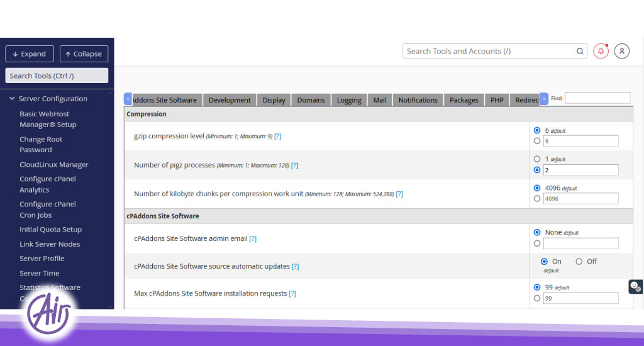This screenshot has height=346, width=644.
Task: Click the left tab scroll arrow
Action: tap(128, 99)
